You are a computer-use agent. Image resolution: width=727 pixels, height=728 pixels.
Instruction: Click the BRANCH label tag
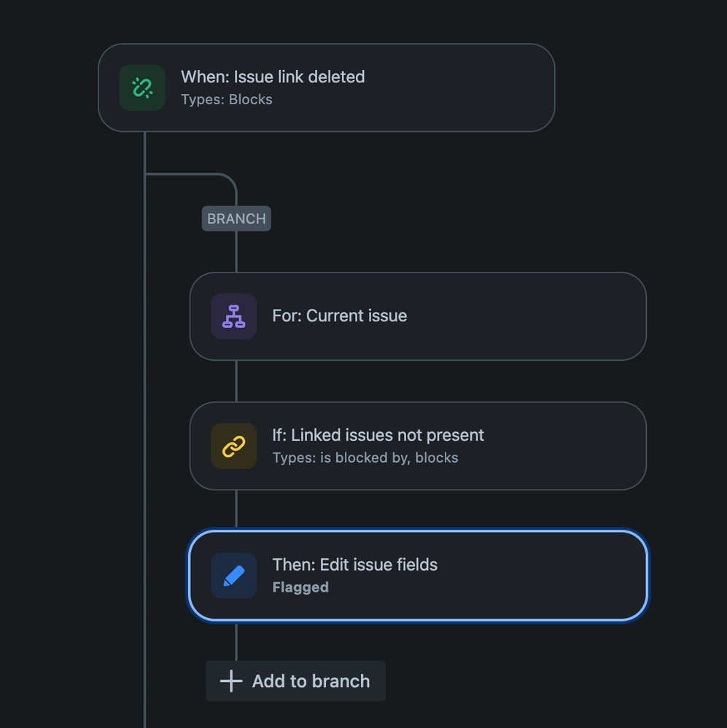point(236,219)
